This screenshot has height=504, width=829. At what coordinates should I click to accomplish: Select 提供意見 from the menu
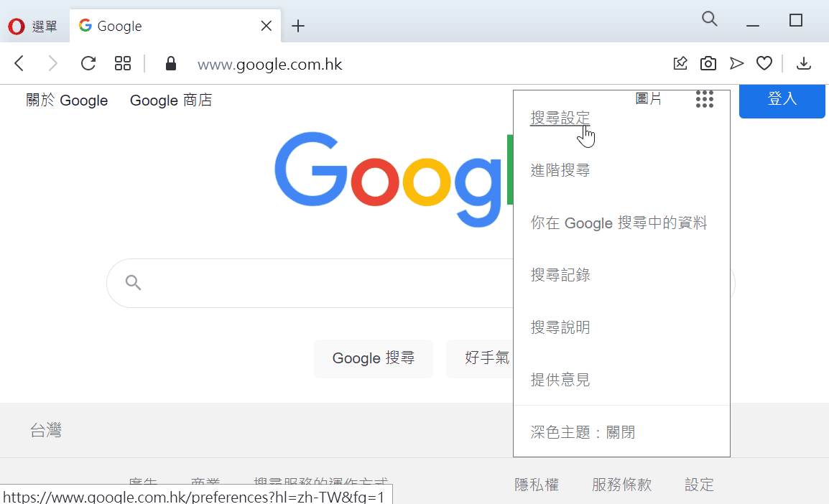tap(560, 379)
